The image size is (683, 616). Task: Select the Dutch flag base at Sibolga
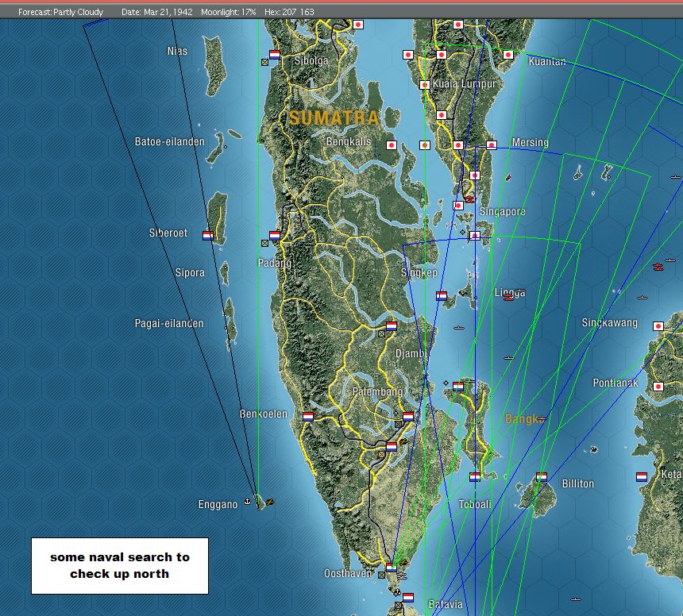tap(275, 55)
